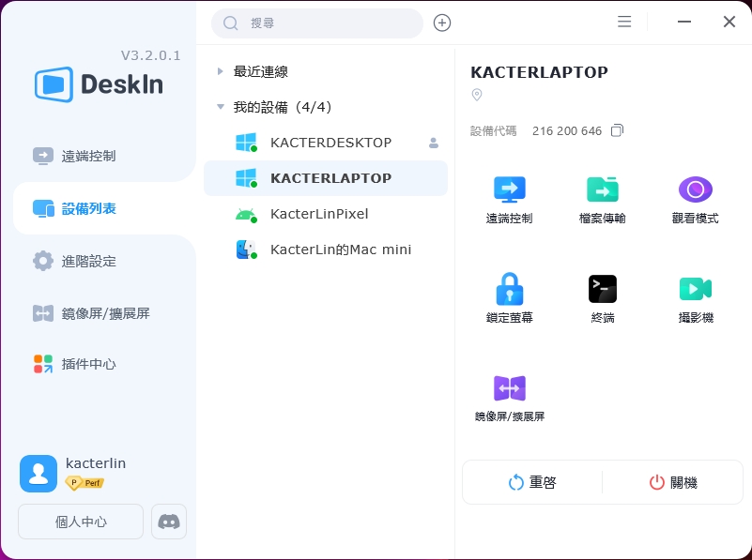The width and height of the screenshot is (752, 560).
Task: Open the Discord community button
Action: [169, 522]
